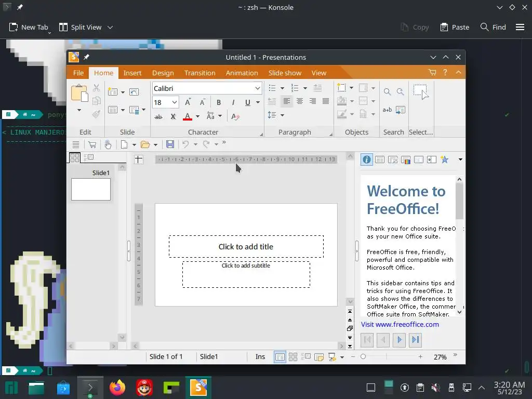Open the Visit www.freeoffice.com link
The width and height of the screenshot is (532, 399).
tap(400, 324)
